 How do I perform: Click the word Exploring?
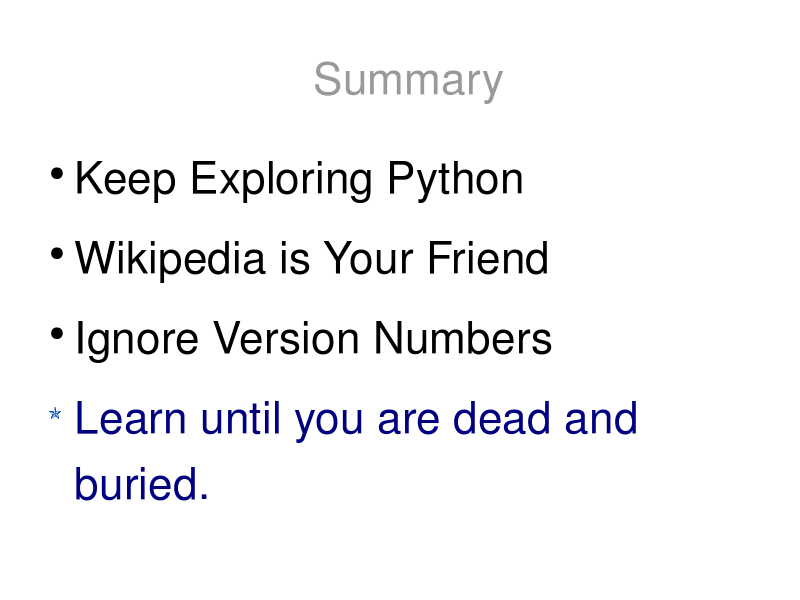281,180
